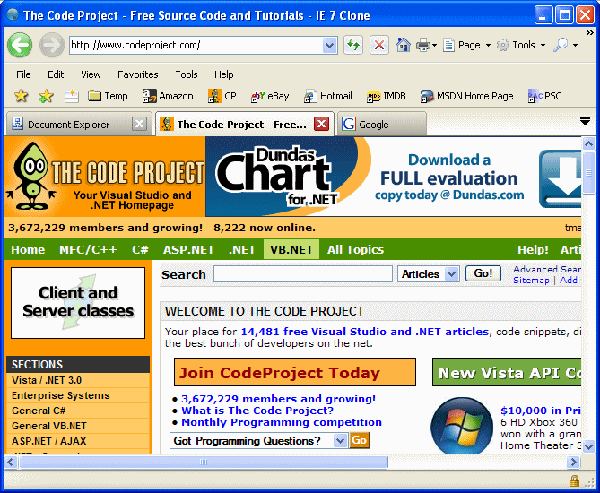Open the Edit menu

click(55, 74)
